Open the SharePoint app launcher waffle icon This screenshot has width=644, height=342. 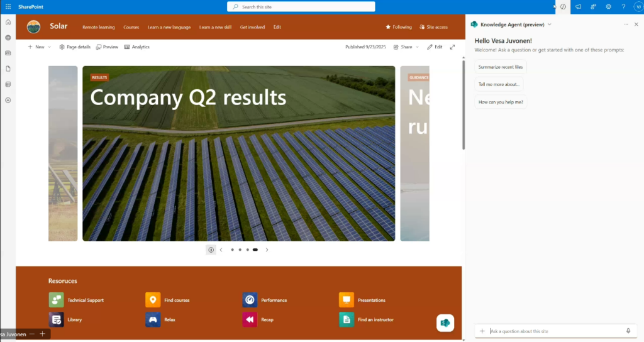point(8,6)
